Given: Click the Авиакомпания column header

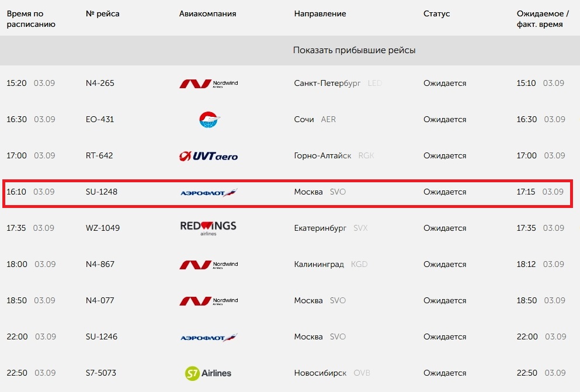Looking at the screenshot, I should [x=207, y=13].
